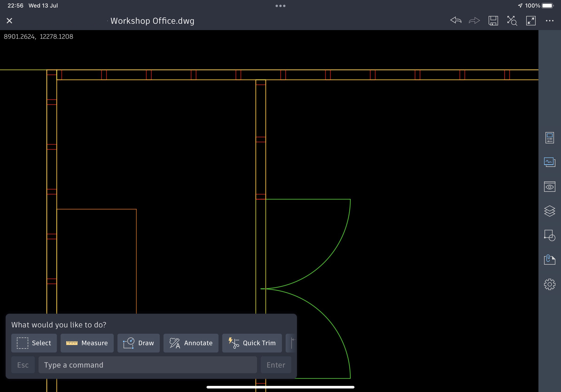The width and height of the screenshot is (561, 392).
Task: Open the attachments panel icon
Action: point(549,259)
